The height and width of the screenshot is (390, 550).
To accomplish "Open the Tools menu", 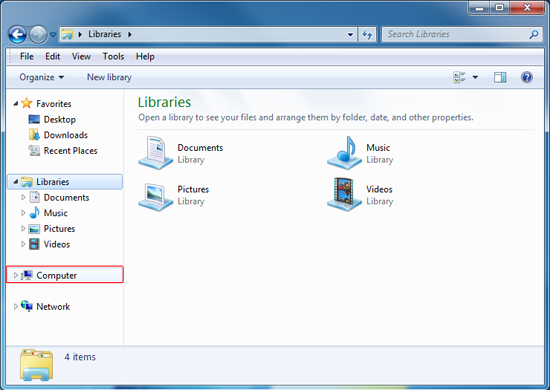I will point(113,56).
